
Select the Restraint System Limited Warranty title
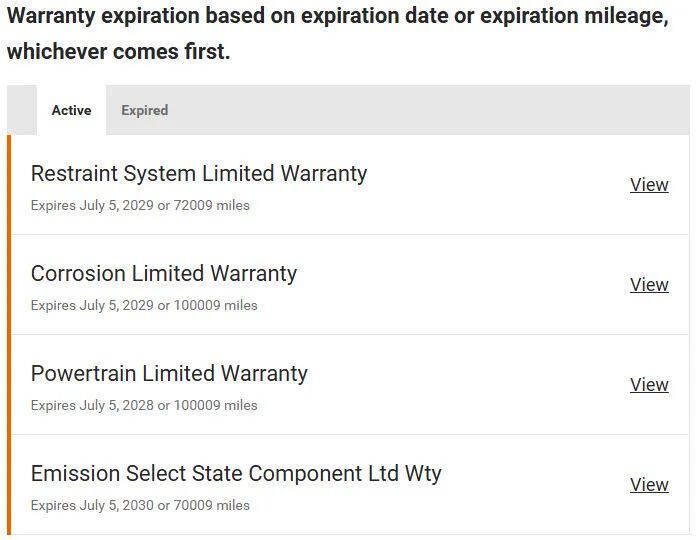pyautogui.click(x=199, y=173)
